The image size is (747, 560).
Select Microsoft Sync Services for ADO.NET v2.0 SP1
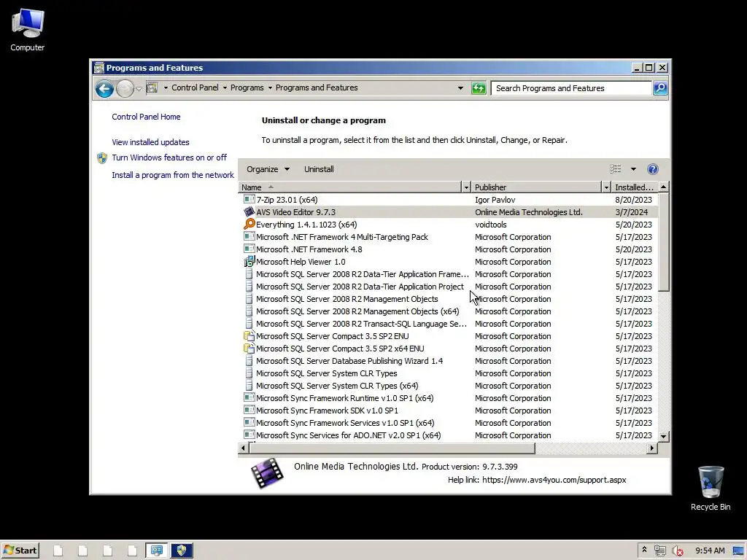coord(348,435)
